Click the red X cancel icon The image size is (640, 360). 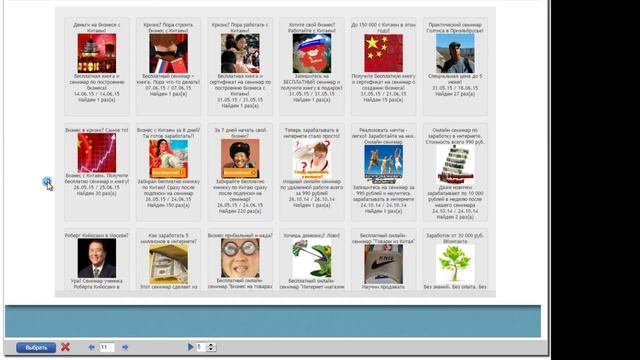[x=65, y=347]
